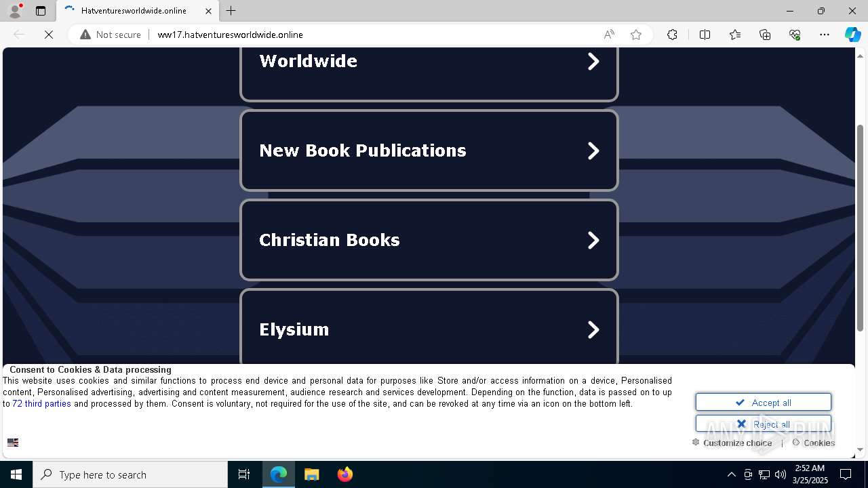Click the taskbar search box

130,474
